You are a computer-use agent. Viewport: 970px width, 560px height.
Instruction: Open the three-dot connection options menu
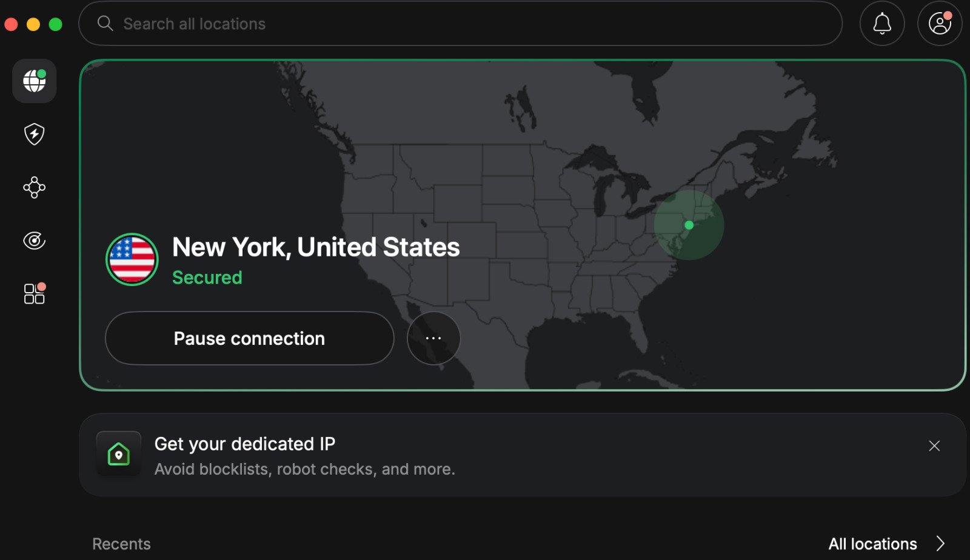pos(433,338)
